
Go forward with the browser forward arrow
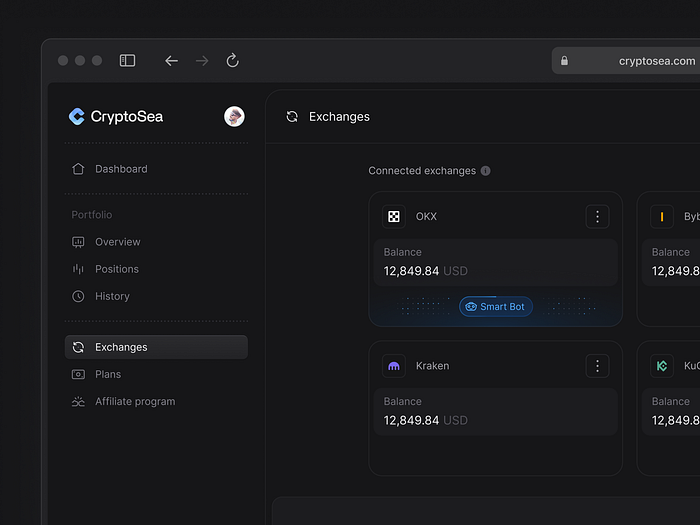pyautogui.click(x=202, y=61)
